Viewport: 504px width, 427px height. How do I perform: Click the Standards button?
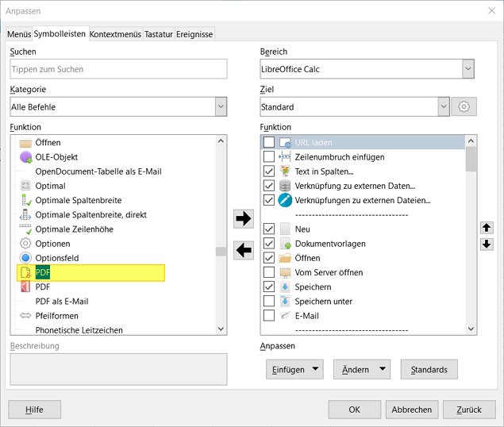429,369
